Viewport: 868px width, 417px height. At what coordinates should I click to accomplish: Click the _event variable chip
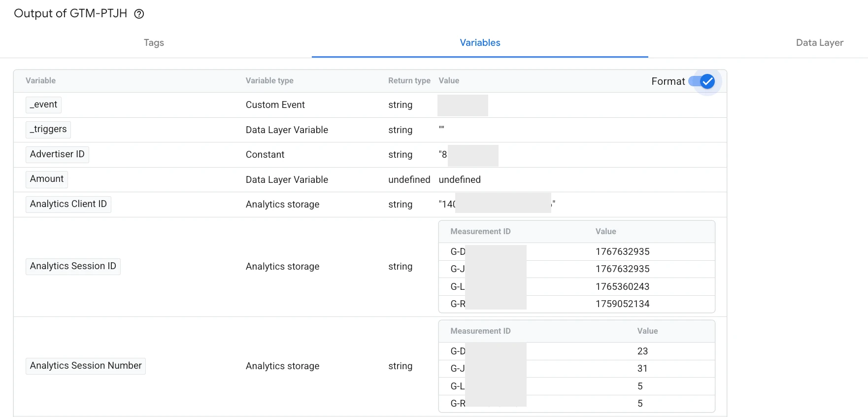(44, 104)
